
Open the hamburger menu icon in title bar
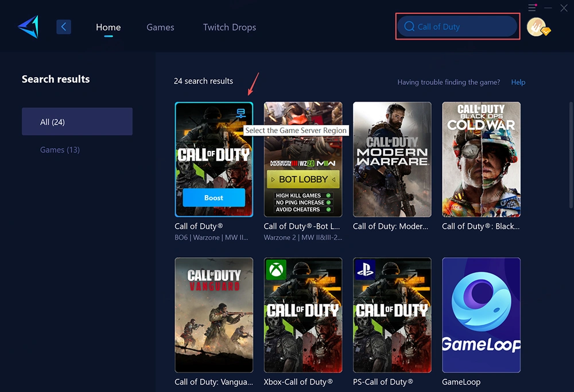coord(532,8)
